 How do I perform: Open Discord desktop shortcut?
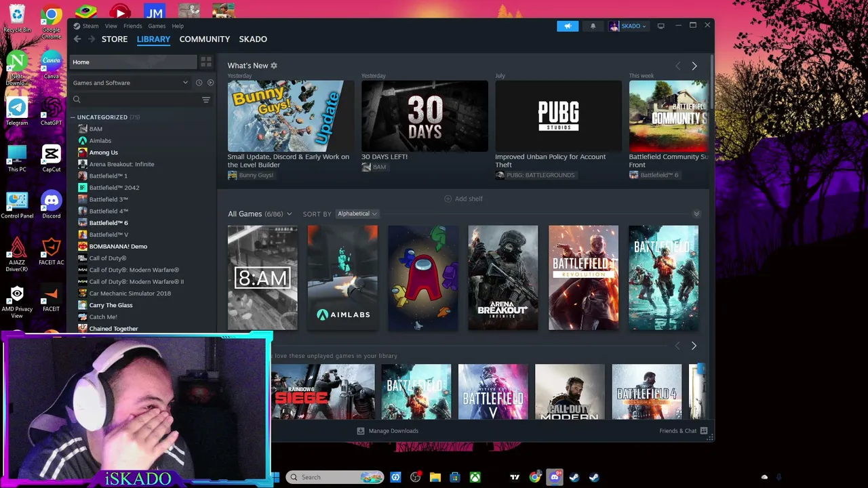(51, 205)
